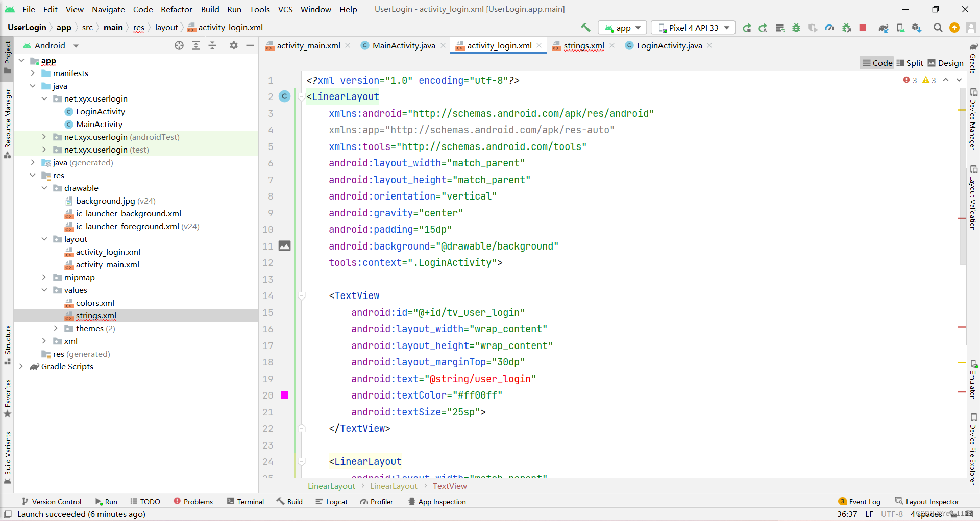Toggle the Build Variants side tab

point(7,458)
